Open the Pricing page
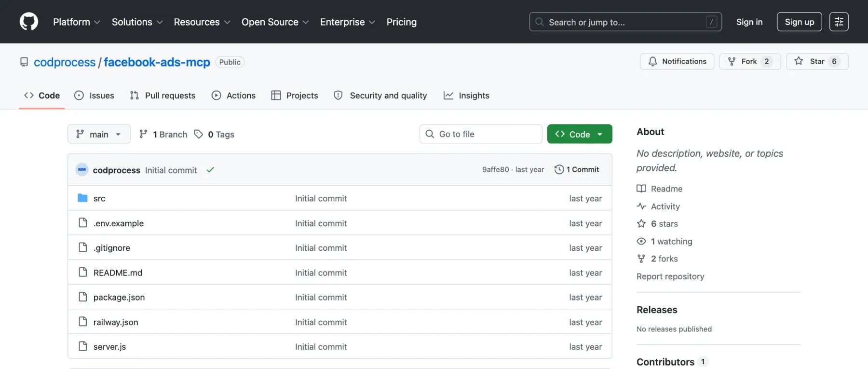The width and height of the screenshot is (868, 369). point(402,22)
